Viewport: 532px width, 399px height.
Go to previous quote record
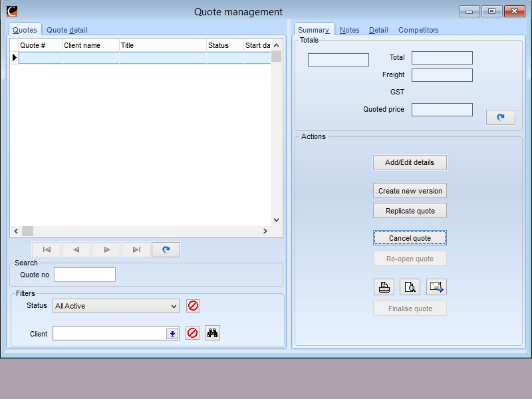[76, 250]
